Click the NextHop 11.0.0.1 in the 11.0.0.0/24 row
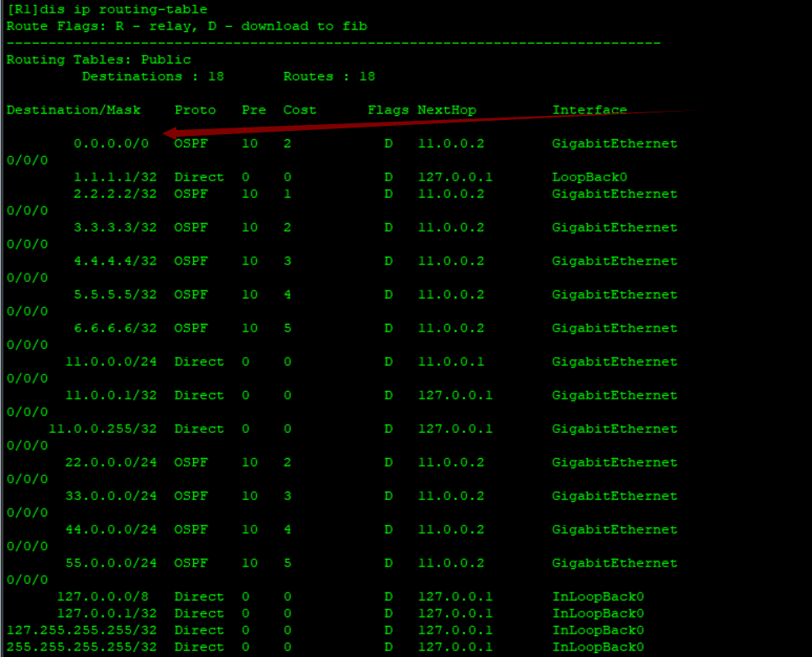 pos(451,362)
